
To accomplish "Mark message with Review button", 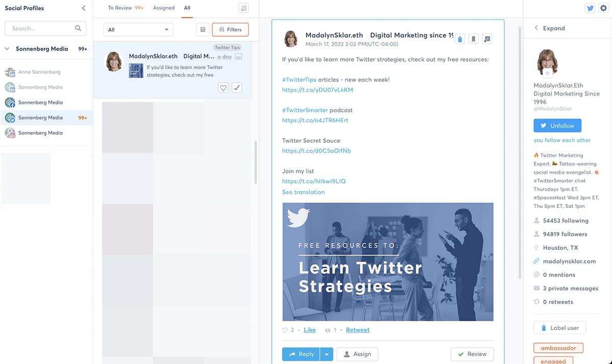I will [x=472, y=354].
